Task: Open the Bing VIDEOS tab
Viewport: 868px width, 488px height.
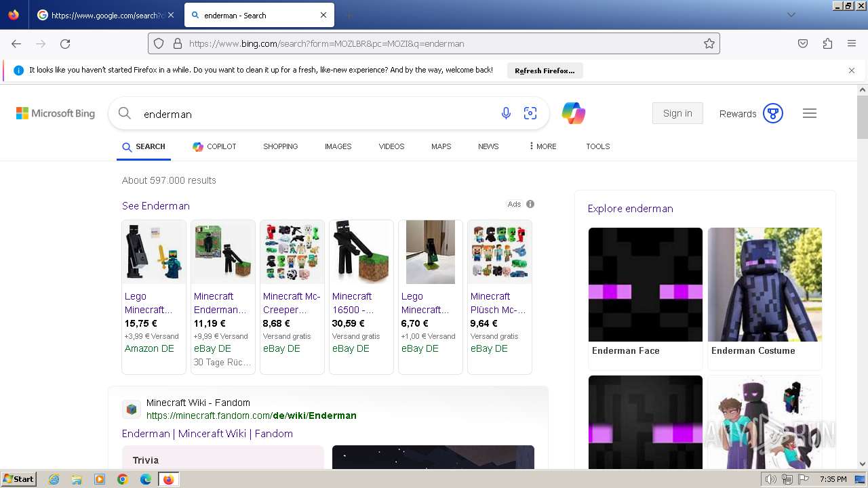Action: 391,146
